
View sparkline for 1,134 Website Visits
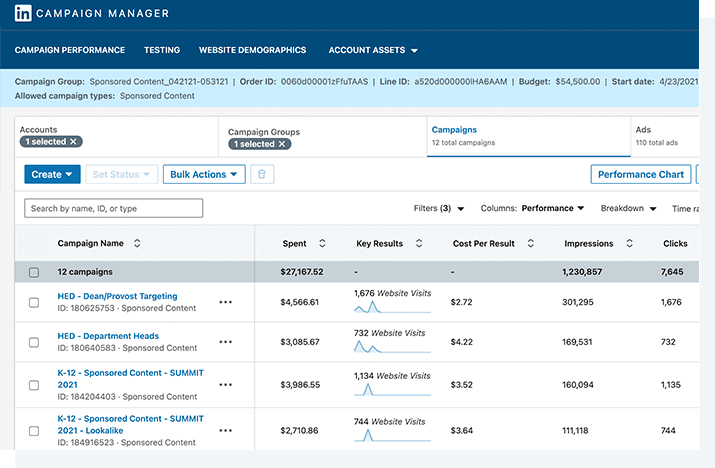392,390
